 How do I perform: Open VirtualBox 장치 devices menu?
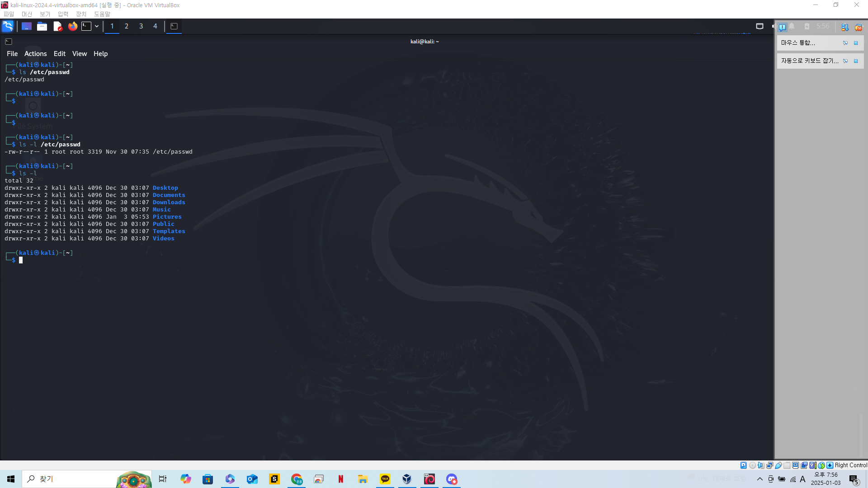point(81,14)
